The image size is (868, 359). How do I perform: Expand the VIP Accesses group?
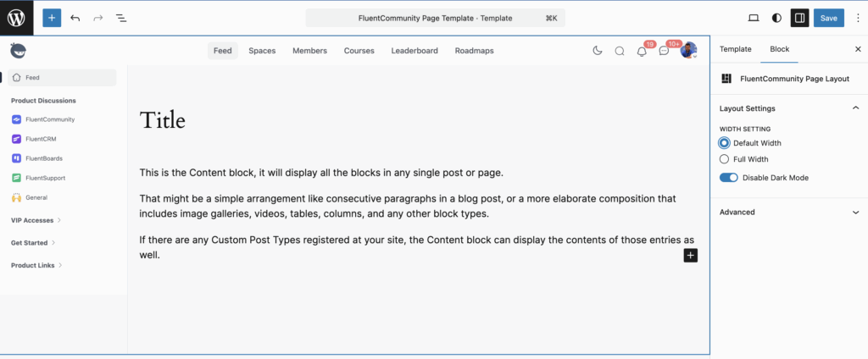tap(36, 220)
